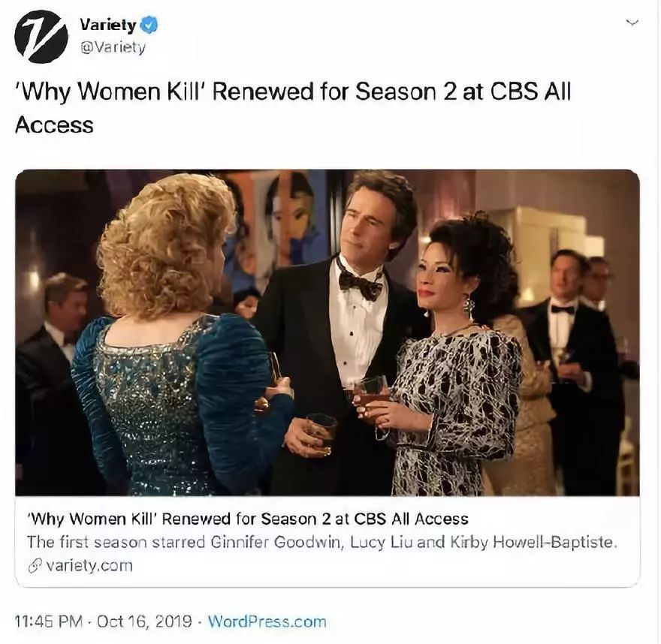This screenshot has width=661, height=644.
Task: Open the @Variety handle
Action: tap(113, 47)
